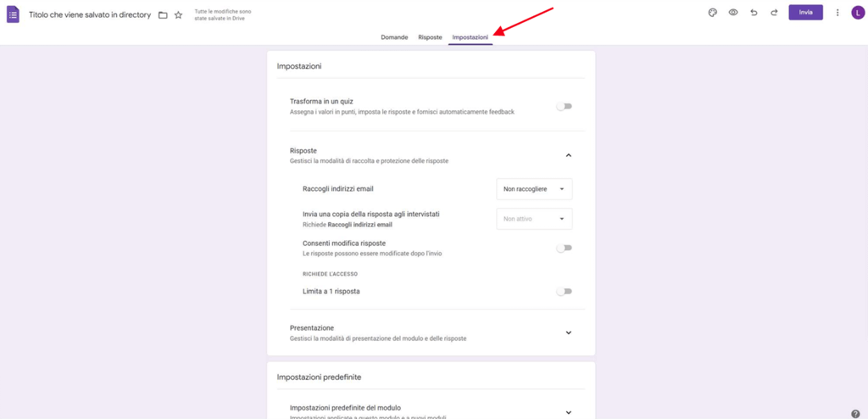Click the move to folder icon
The image size is (868, 419).
click(163, 15)
